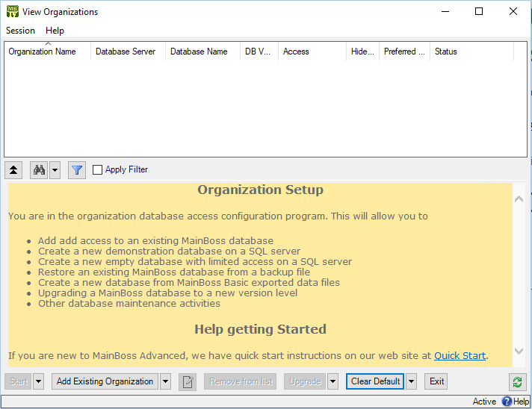Click the Upgrade button
Image resolution: width=532 pixels, height=409 pixels.
305,381
